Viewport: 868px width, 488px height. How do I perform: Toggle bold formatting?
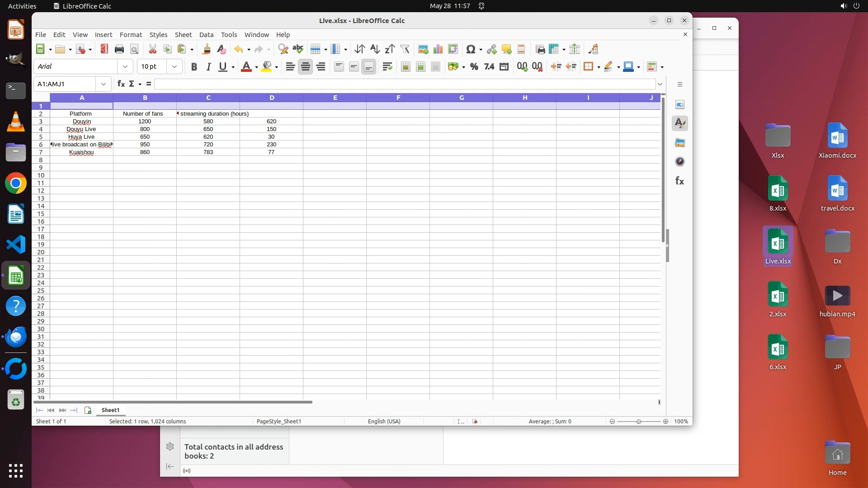[x=194, y=67]
